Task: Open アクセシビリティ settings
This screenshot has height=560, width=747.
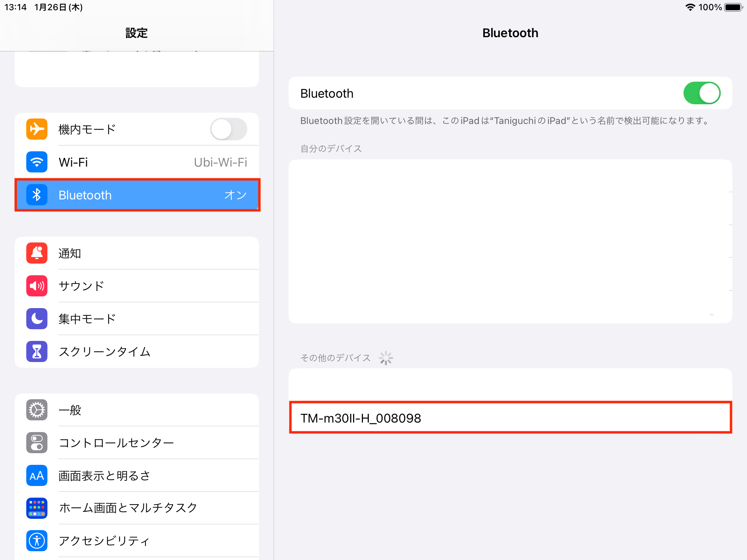Action: pyautogui.click(x=137, y=541)
